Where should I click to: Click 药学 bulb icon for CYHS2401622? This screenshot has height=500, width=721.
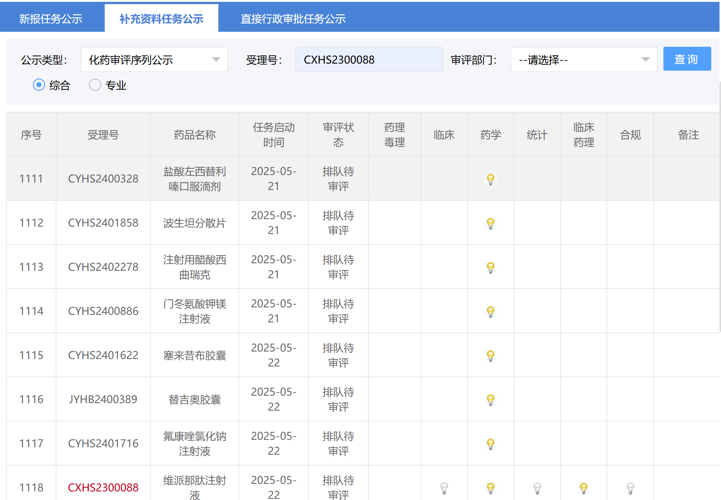point(491,356)
